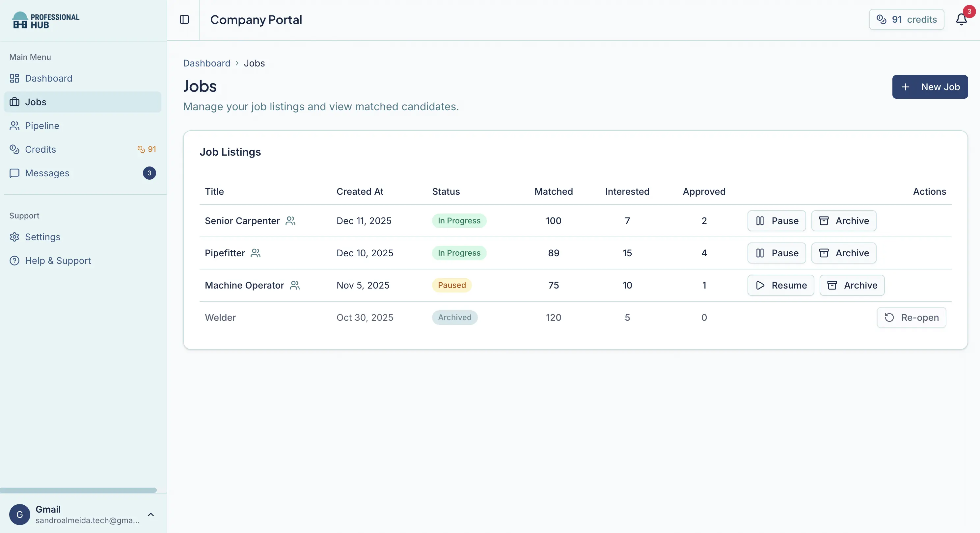Open the notifications bell
The height and width of the screenshot is (533, 980).
[x=961, y=19]
